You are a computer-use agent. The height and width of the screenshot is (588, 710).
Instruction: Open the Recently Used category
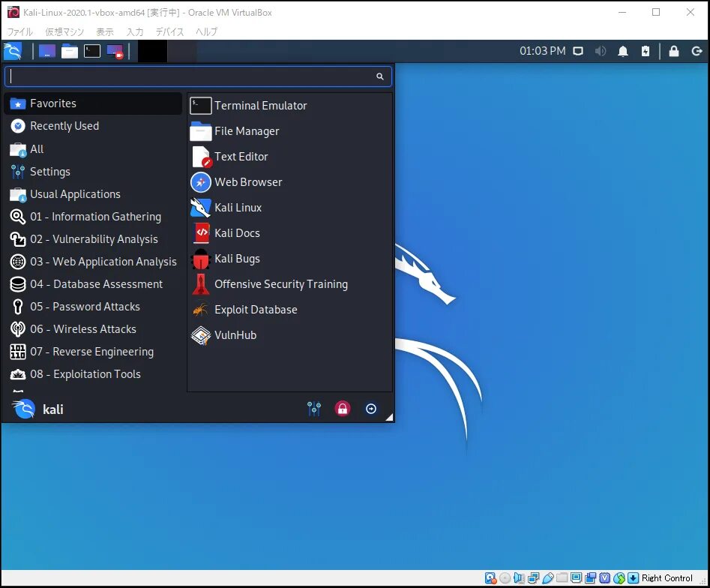click(x=93, y=126)
